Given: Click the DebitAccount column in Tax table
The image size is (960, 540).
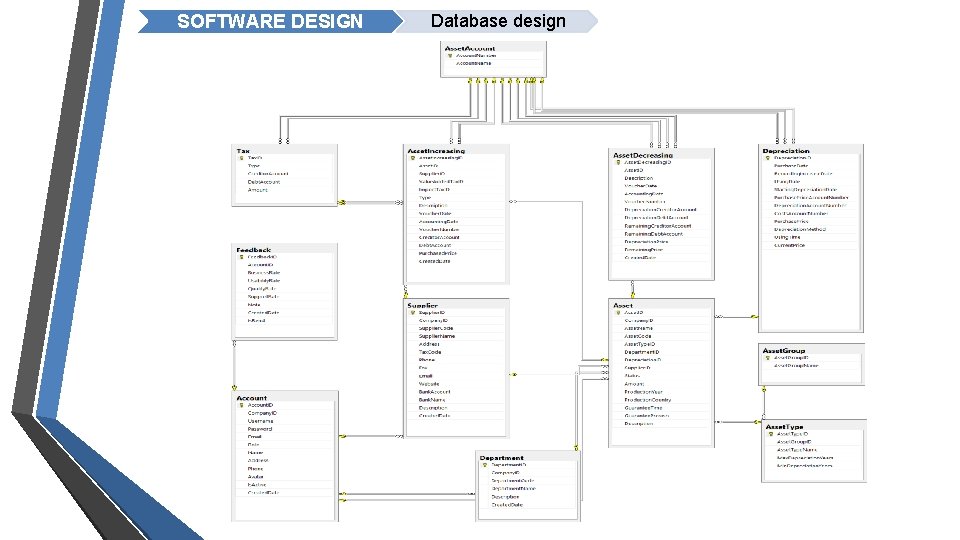Looking at the screenshot, I should [x=264, y=182].
